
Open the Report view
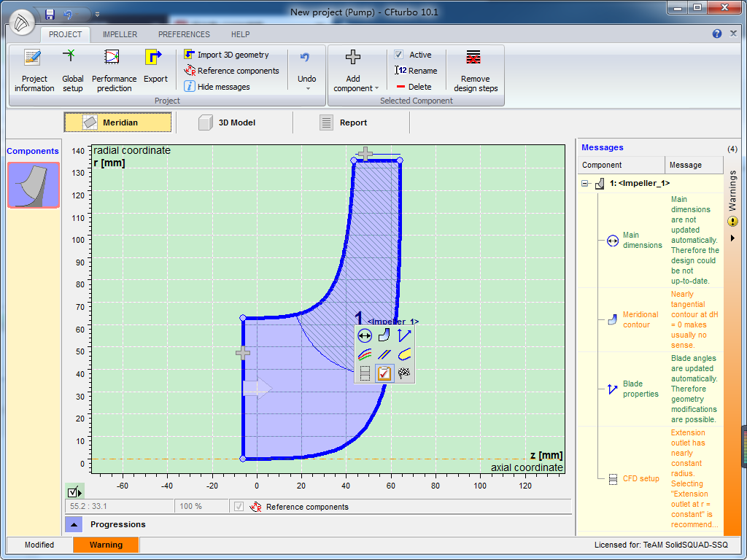click(x=343, y=122)
